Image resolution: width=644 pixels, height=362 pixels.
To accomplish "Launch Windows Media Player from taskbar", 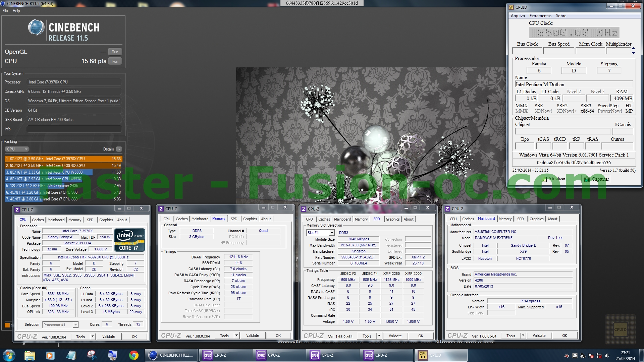I will tap(50, 355).
